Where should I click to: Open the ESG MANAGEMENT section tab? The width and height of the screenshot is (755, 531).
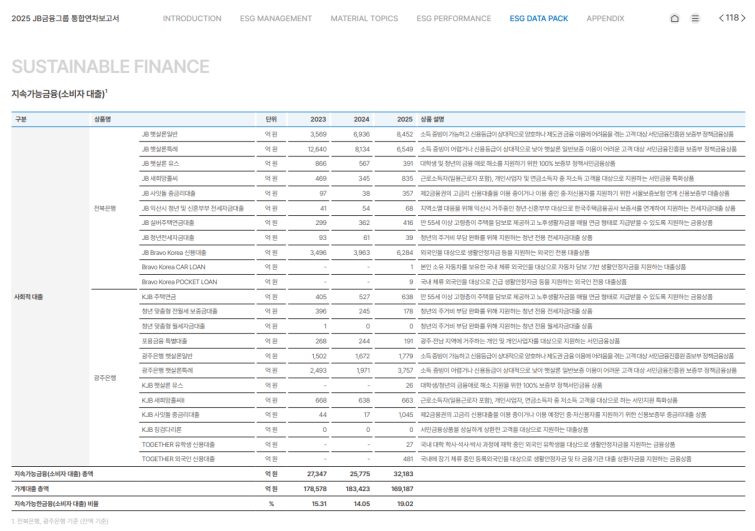point(276,18)
